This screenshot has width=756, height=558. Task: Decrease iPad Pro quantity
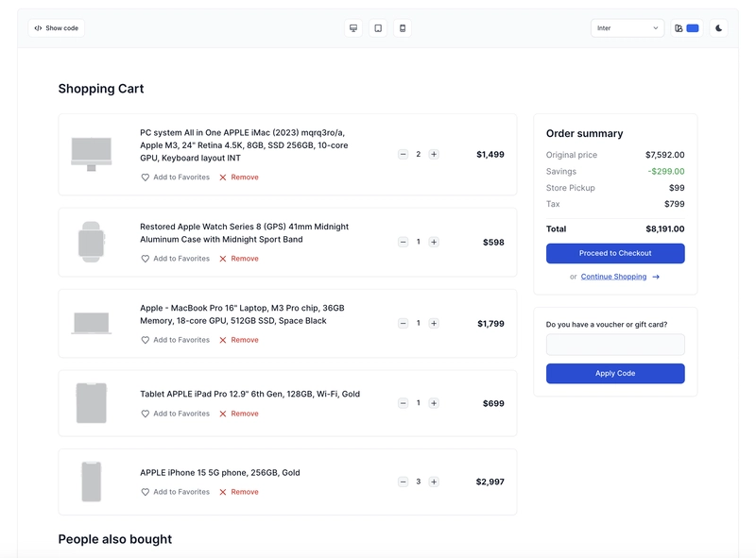[404, 403]
